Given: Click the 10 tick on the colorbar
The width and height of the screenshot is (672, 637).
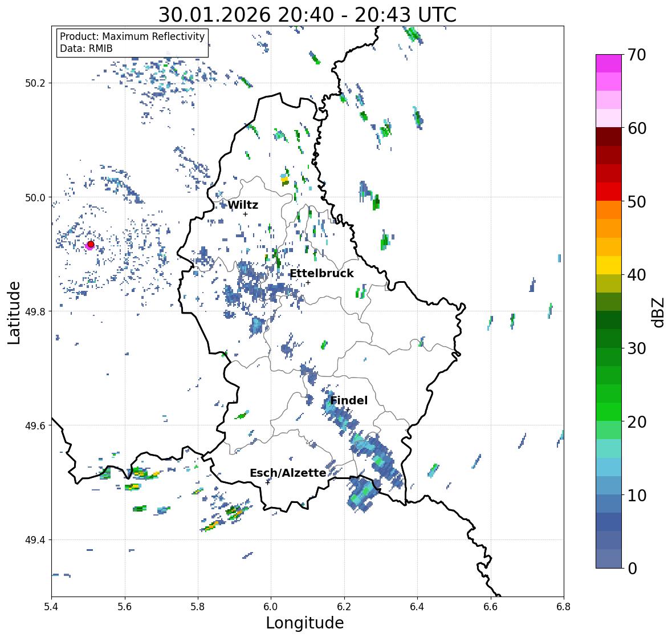Looking at the screenshot, I should pos(637,495).
